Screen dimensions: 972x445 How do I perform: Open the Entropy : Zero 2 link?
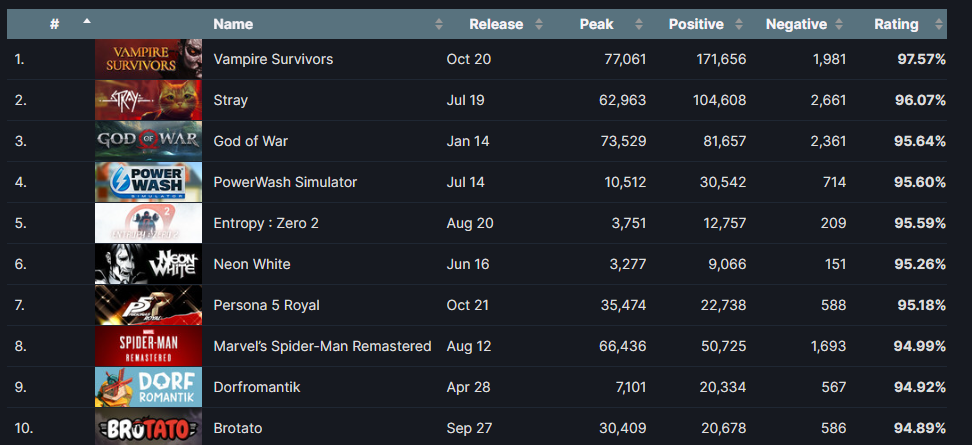point(266,223)
